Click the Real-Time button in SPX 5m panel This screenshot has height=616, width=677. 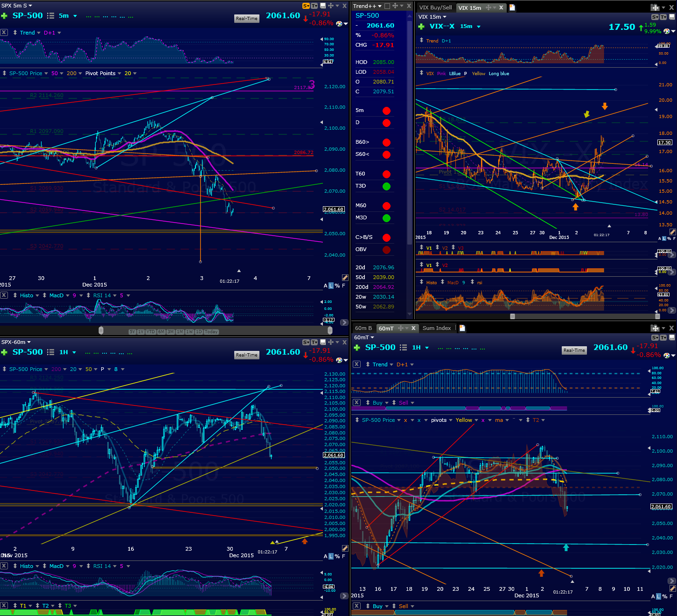pos(246,19)
